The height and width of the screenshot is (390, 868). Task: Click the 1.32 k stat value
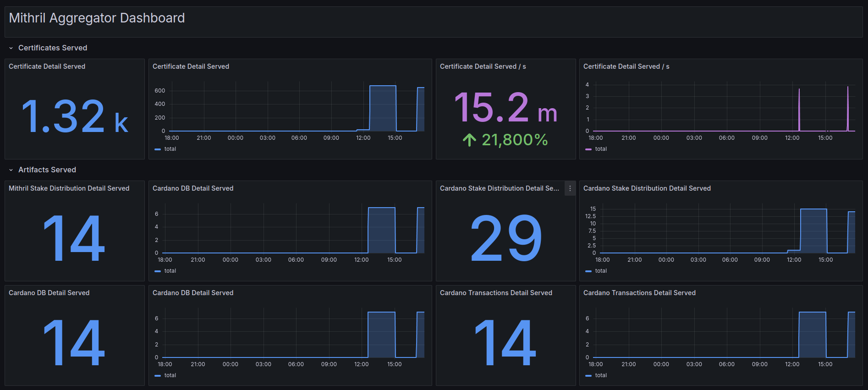(x=75, y=116)
